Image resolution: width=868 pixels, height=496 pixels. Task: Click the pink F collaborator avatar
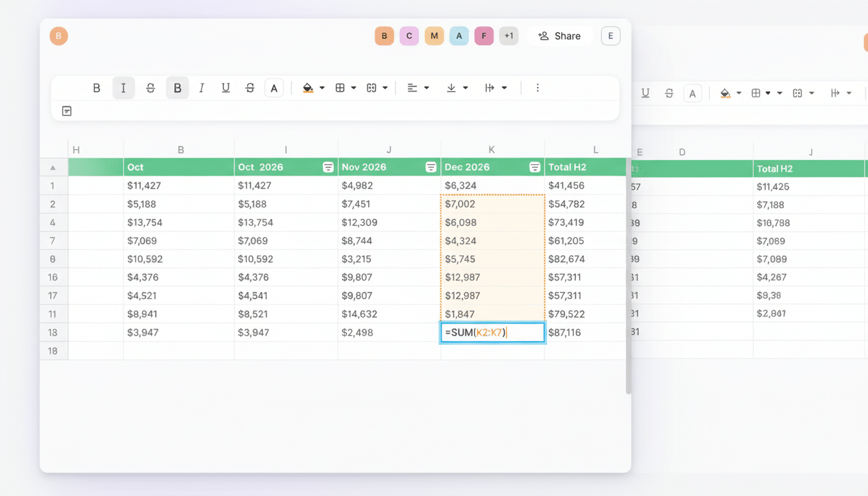pos(484,36)
